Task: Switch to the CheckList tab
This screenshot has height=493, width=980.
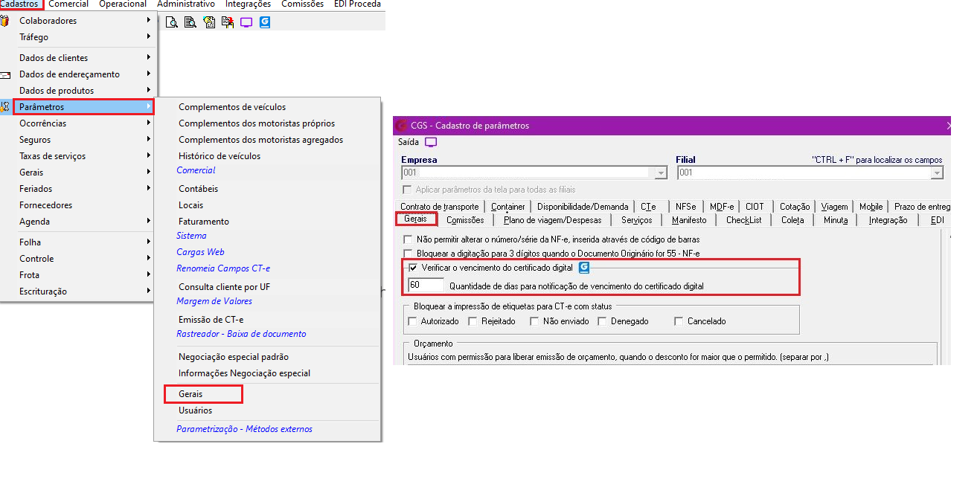Action: coord(744,220)
